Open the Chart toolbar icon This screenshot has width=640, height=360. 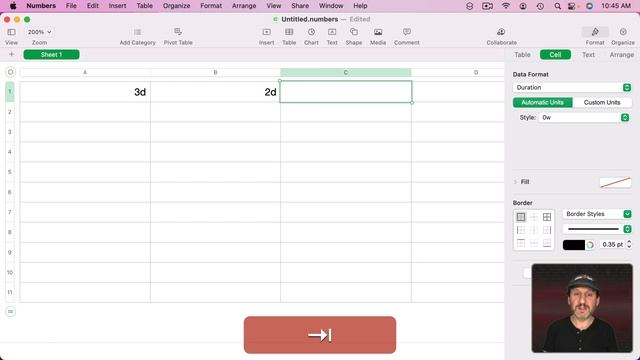tap(311, 32)
